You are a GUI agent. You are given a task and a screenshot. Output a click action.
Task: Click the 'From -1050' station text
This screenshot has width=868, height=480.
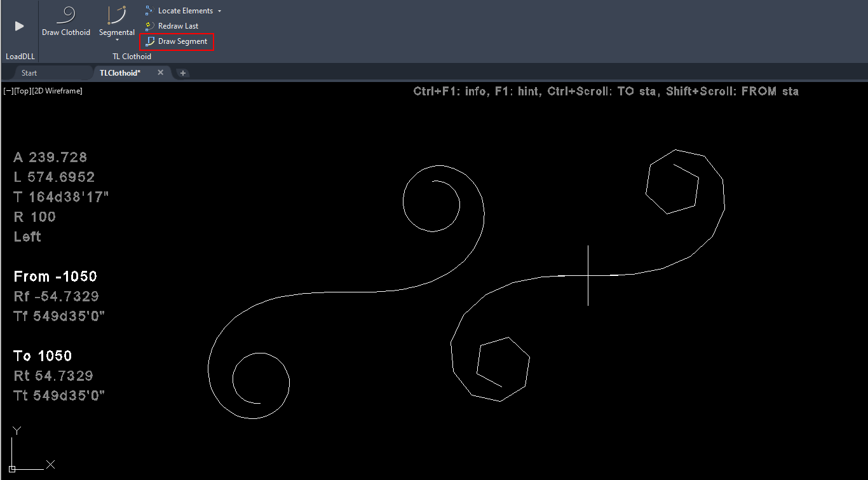55,277
